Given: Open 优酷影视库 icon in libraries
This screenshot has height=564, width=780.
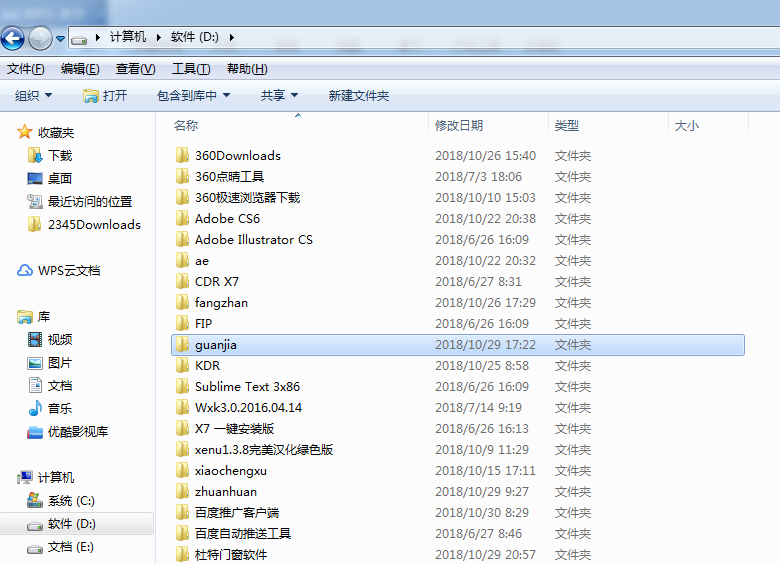Looking at the screenshot, I should (35, 432).
